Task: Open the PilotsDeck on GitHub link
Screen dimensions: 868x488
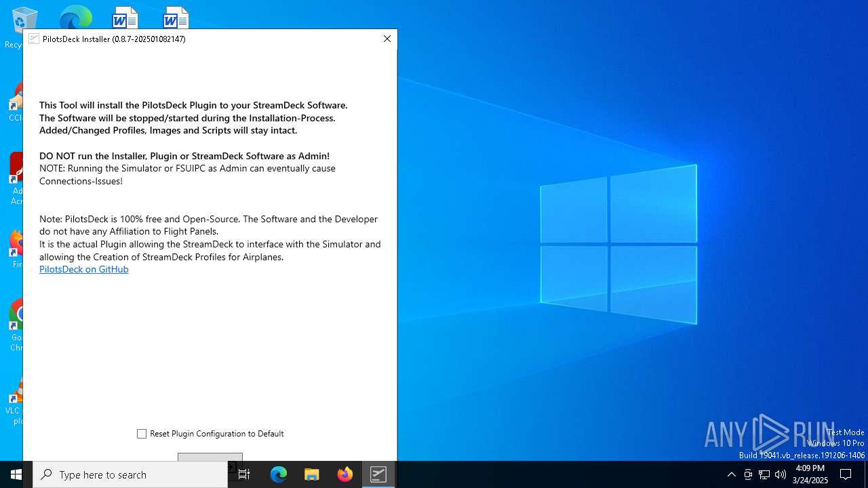Action: [83, 269]
